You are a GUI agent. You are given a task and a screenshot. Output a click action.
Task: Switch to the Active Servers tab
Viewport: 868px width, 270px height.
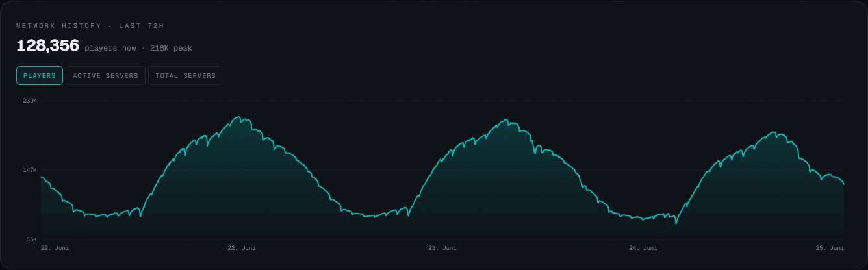click(105, 76)
